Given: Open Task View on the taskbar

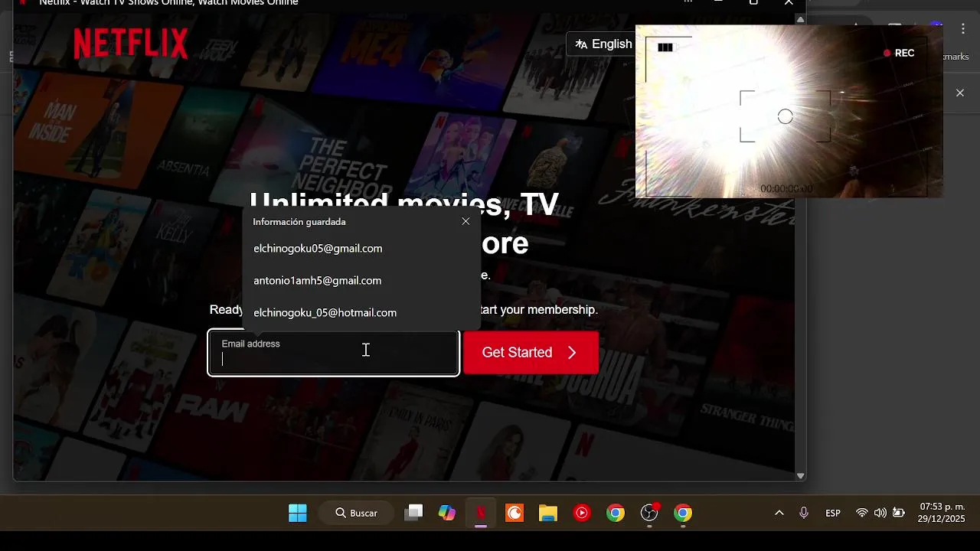Looking at the screenshot, I should click(x=414, y=513).
